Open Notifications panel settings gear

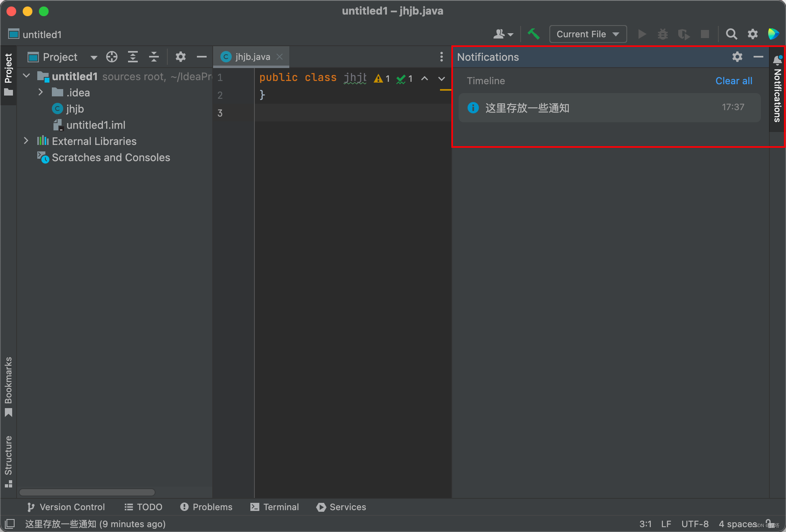(x=737, y=57)
